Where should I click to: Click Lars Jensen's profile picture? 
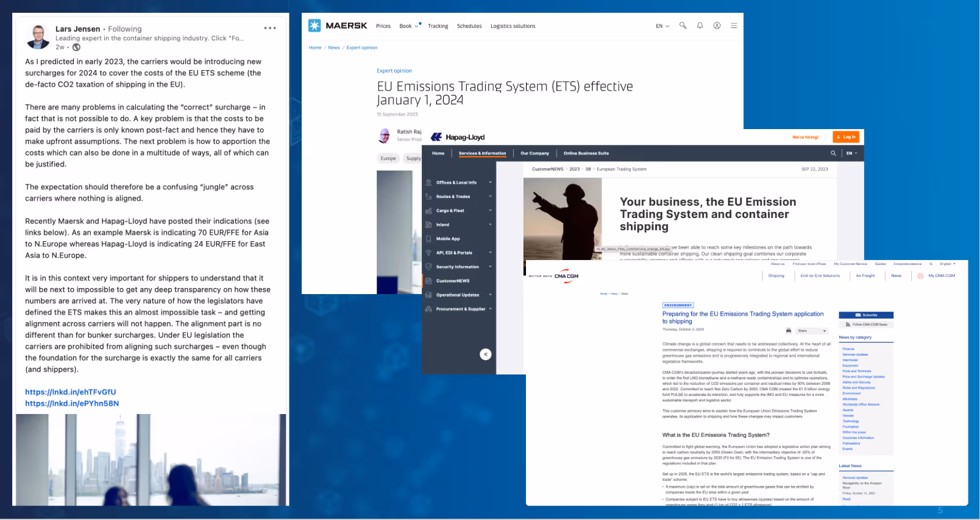pyautogui.click(x=38, y=37)
